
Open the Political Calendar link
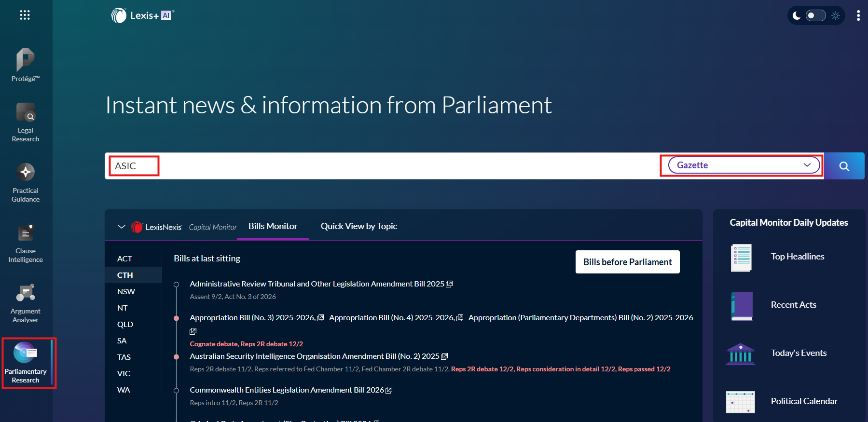[804, 401]
